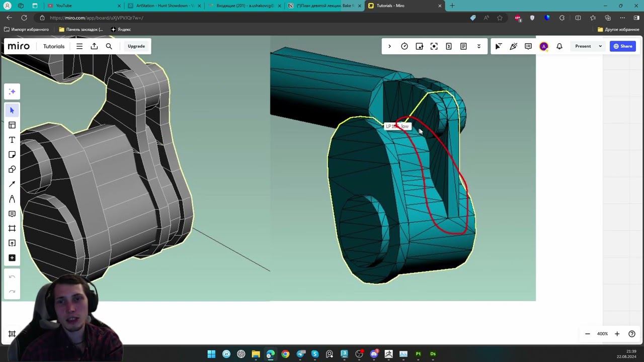
Task: Select the Shapes tool
Action: point(12,169)
